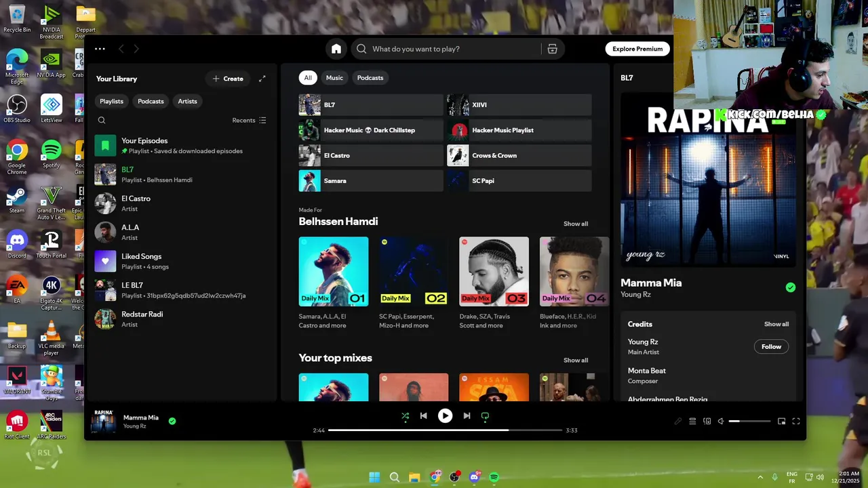
Task: Skip to the next track
Action: coord(467,416)
